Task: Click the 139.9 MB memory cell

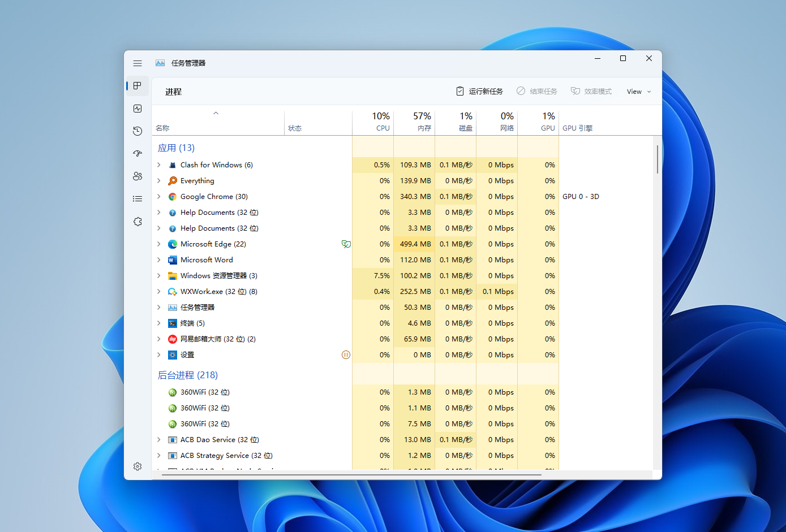Action: [414, 181]
